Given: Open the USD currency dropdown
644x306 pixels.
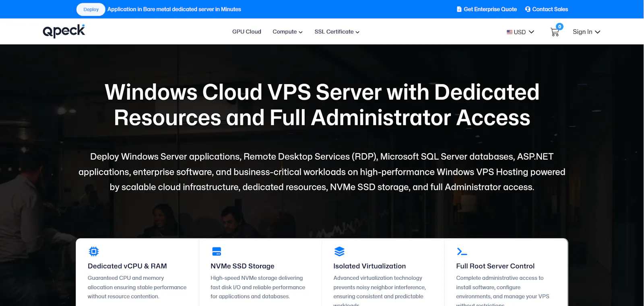Looking at the screenshot, I should click(x=520, y=32).
